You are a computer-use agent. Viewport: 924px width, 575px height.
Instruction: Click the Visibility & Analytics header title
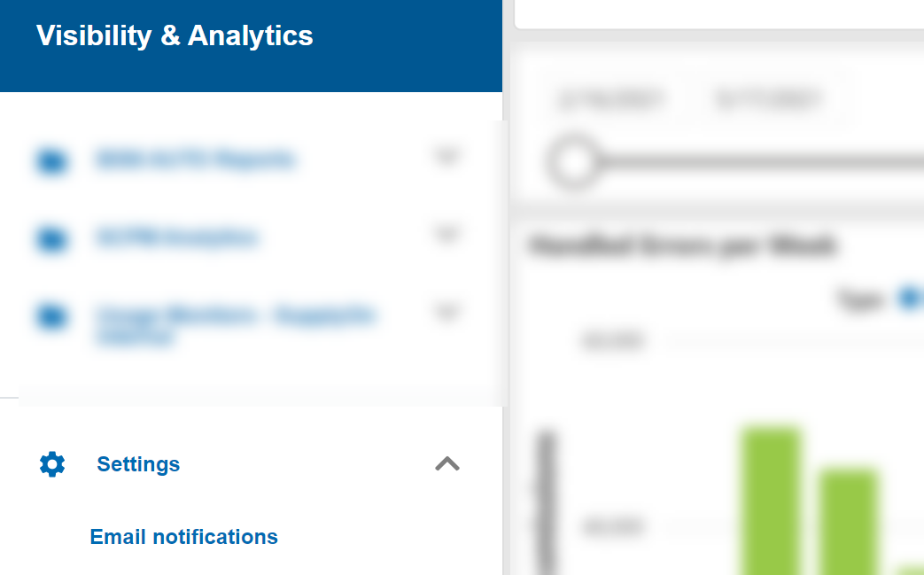click(175, 35)
